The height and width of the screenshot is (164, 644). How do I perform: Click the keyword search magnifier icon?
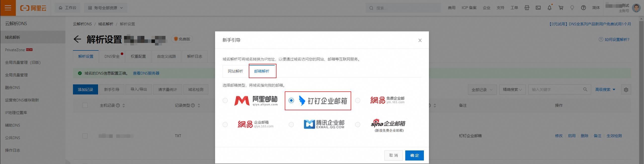tap(585, 89)
